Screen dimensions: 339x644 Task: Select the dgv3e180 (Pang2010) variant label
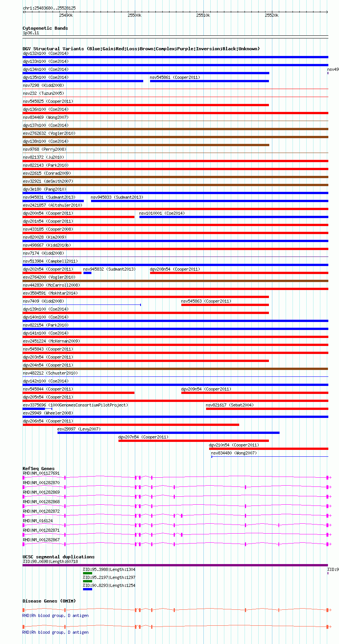tap(45, 189)
